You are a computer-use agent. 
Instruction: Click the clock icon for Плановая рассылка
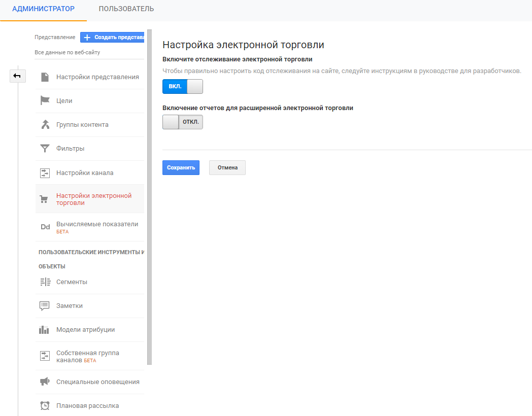[45, 406]
